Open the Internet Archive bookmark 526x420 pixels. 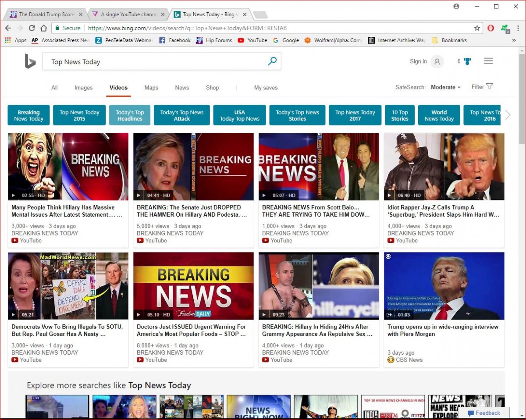(397, 40)
